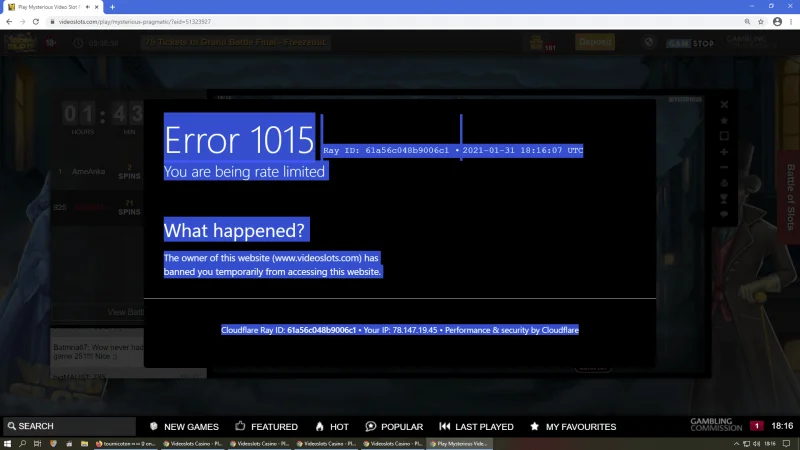Click the plus icon in game sidebar

[724, 152]
